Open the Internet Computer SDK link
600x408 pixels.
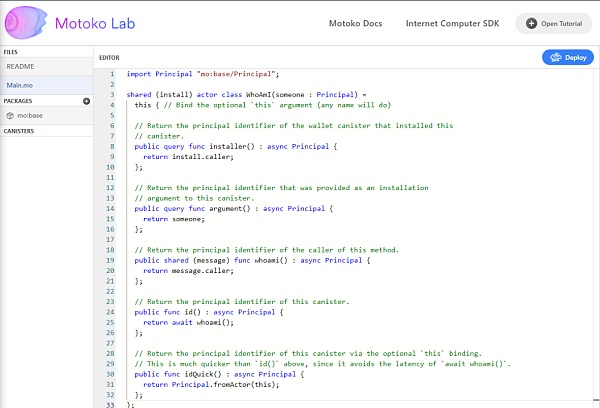click(452, 23)
